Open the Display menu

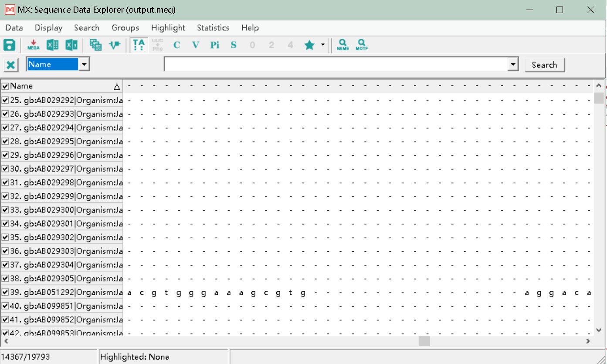pos(49,28)
